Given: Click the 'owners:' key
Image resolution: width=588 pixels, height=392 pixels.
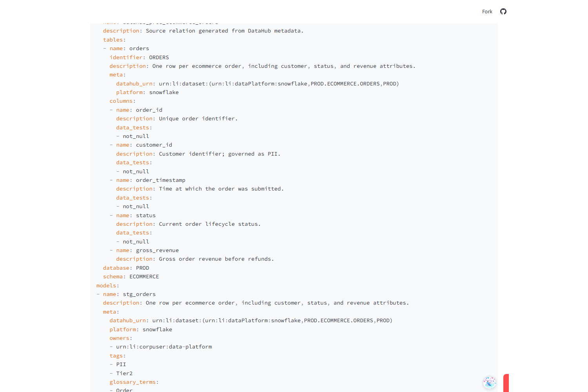Looking at the screenshot, I should [121, 338].
